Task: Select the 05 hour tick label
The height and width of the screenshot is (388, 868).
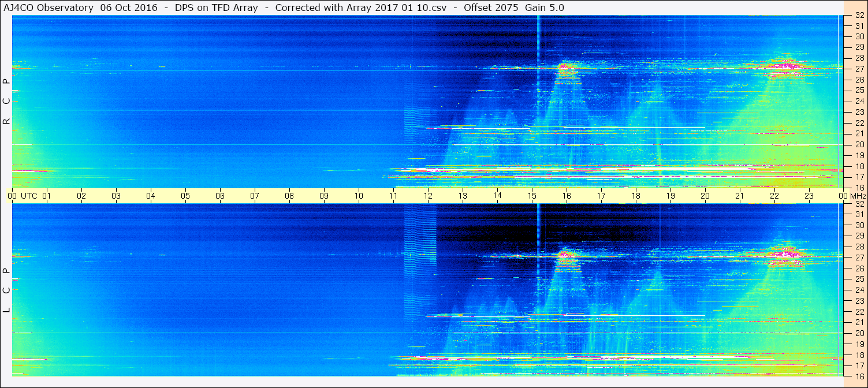Action: (185, 196)
